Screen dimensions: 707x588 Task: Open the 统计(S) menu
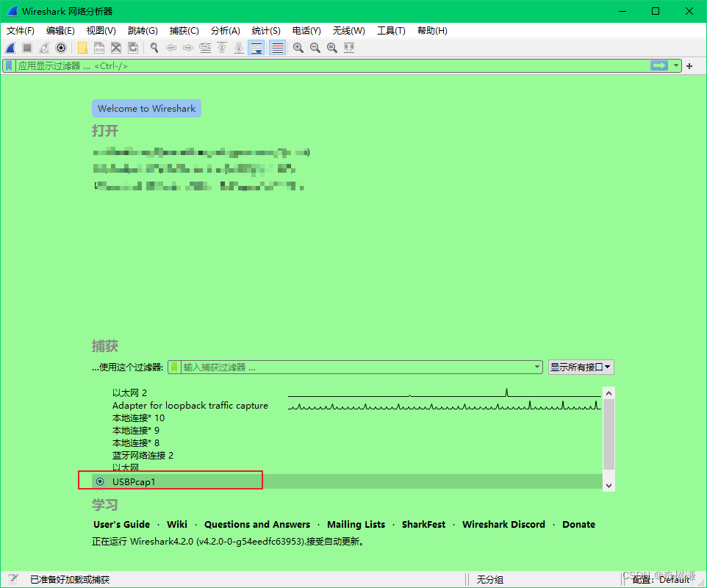tap(266, 31)
